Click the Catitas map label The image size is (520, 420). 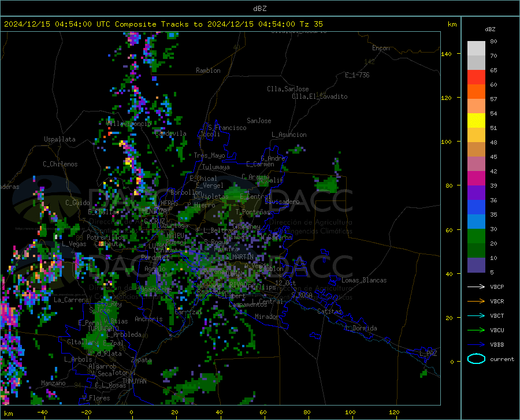point(330,311)
